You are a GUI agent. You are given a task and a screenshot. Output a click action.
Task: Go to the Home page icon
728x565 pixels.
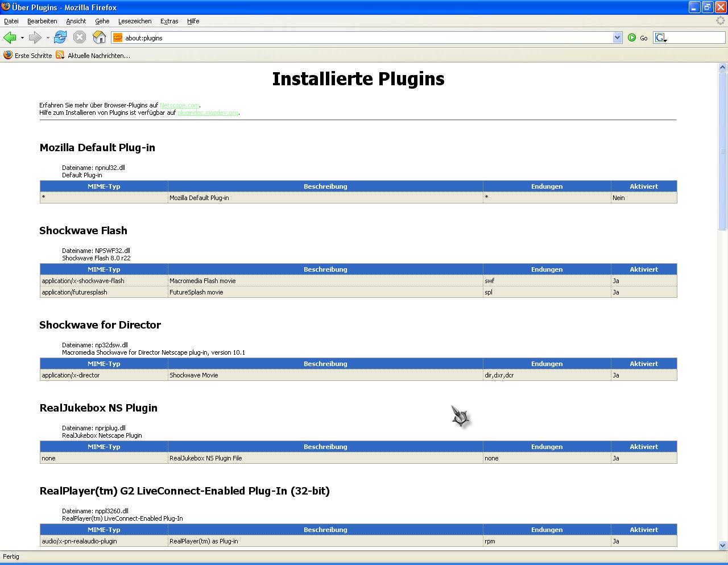coord(99,38)
